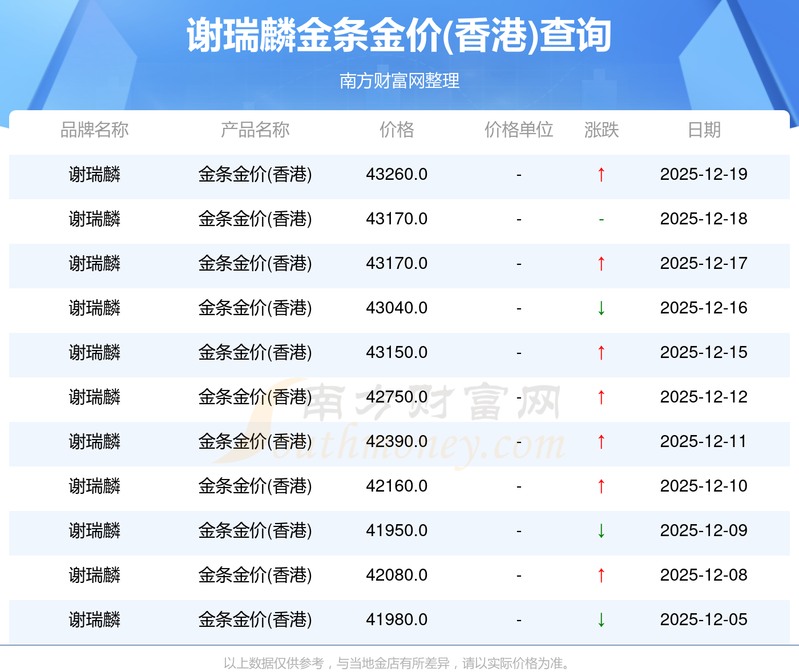Click product 金条金价(香港) in the 2025-12-09 row

point(255,530)
